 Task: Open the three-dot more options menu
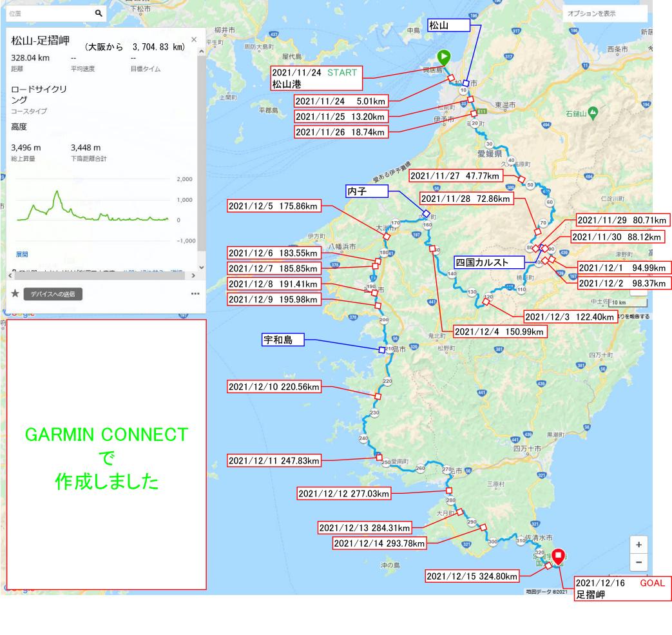195,294
